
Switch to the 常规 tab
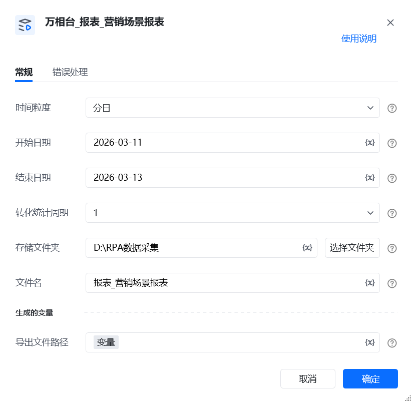click(24, 72)
